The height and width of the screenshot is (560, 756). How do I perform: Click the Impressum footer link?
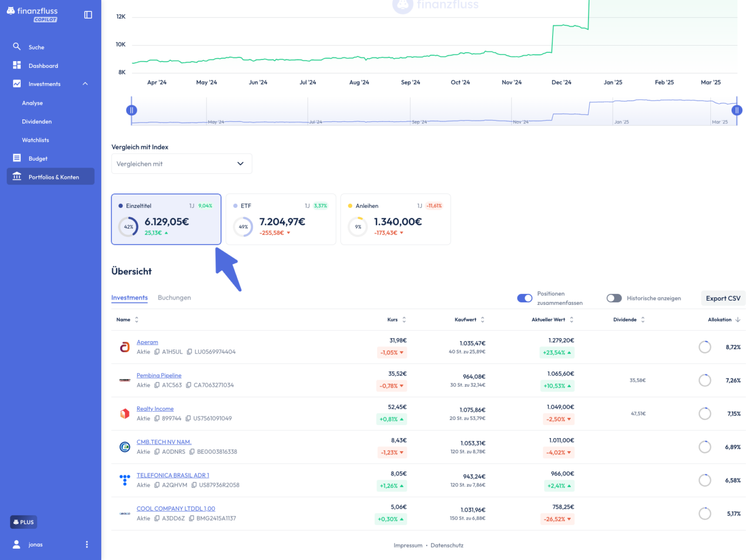pos(408,545)
